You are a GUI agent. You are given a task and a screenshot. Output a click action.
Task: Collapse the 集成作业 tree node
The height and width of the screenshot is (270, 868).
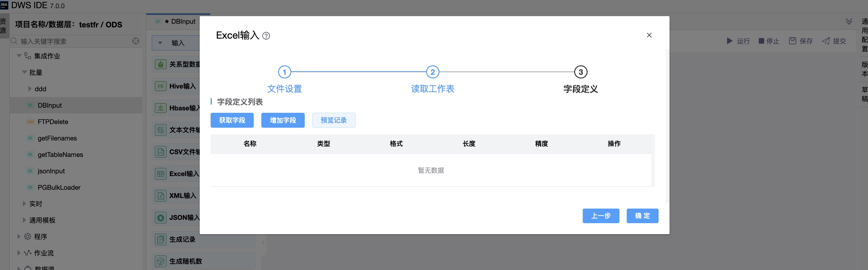[19, 56]
